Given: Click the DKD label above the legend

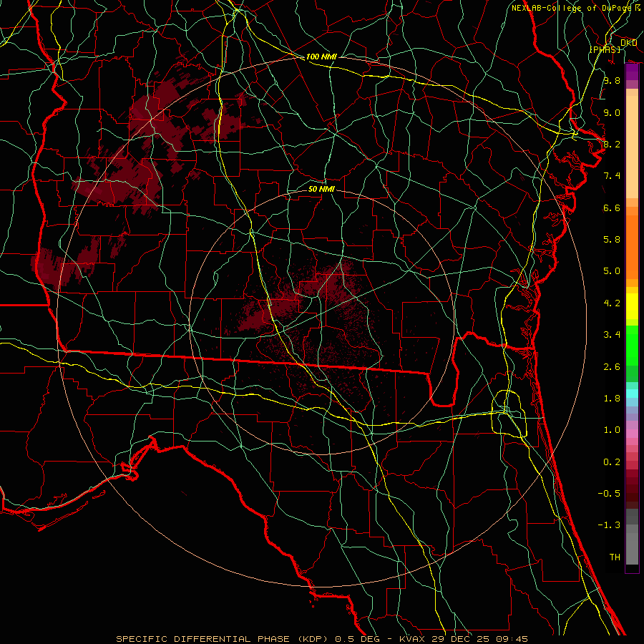Looking at the screenshot, I should click(x=628, y=43).
